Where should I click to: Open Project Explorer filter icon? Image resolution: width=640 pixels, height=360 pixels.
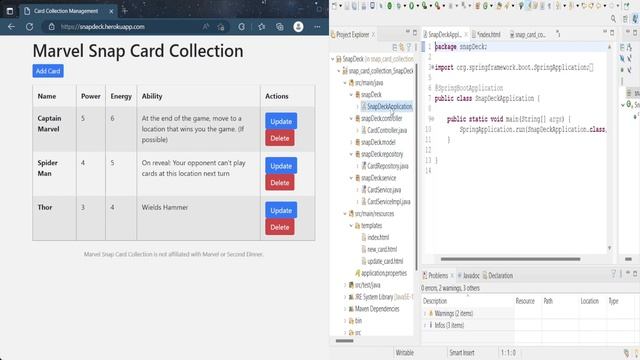point(409,47)
